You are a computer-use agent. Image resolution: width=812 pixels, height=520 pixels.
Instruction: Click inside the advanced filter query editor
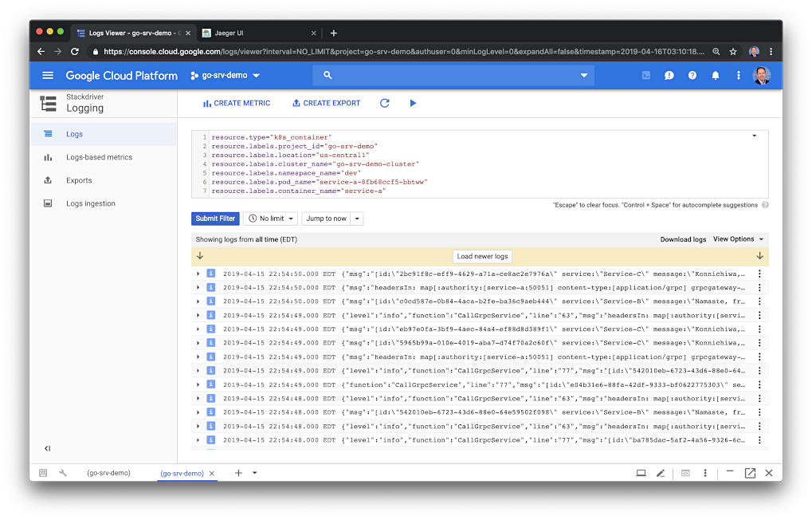point(478,163)
